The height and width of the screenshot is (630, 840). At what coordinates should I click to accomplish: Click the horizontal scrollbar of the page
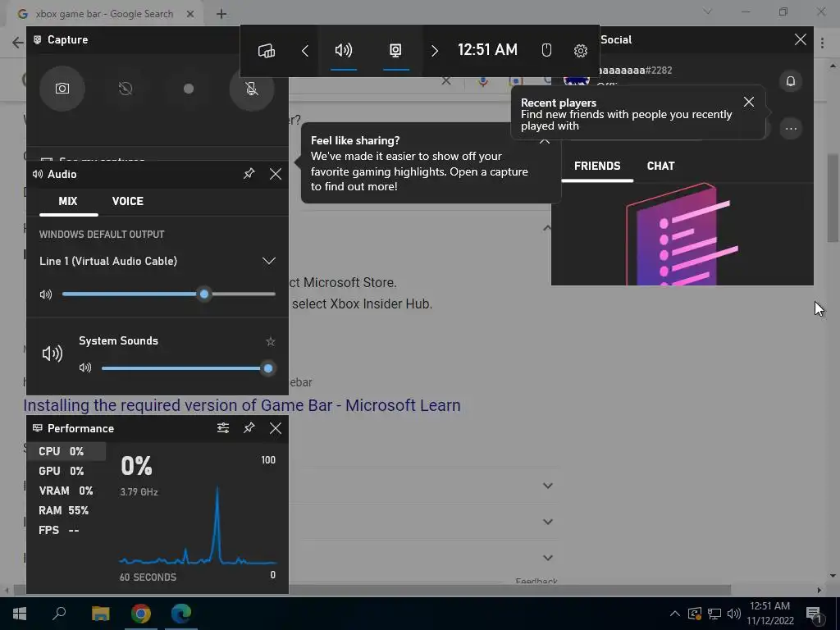[x=372, y=590]
